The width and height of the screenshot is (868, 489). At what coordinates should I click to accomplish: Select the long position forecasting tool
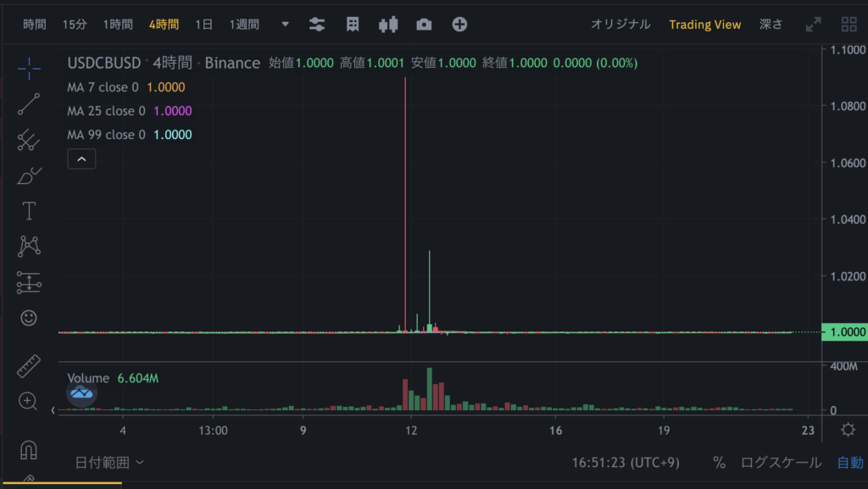pos(29,282)
